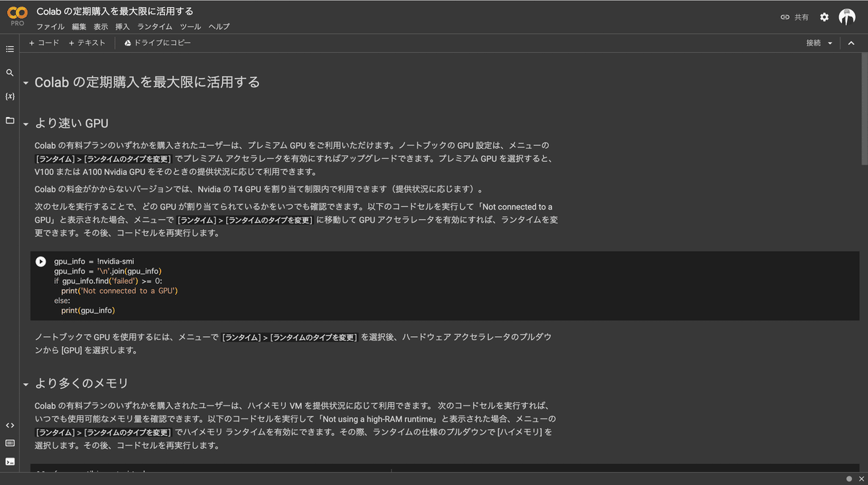Click the notebook title in header
The height and width of the screenshot is (485, 868).
[x=114, y=12]
